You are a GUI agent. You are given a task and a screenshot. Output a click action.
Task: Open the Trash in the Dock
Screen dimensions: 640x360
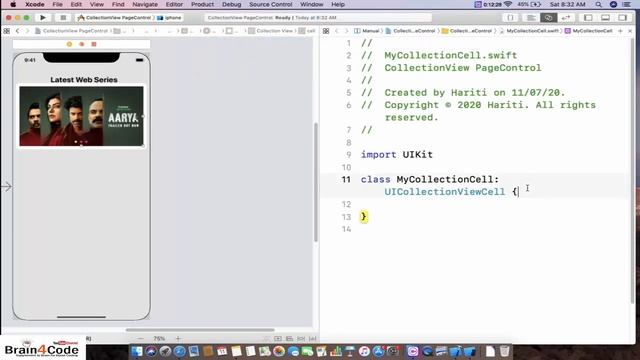[505, 351]
